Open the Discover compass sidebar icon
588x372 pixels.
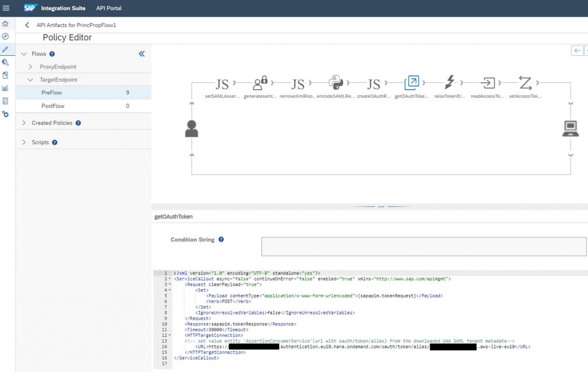[5, 36]
